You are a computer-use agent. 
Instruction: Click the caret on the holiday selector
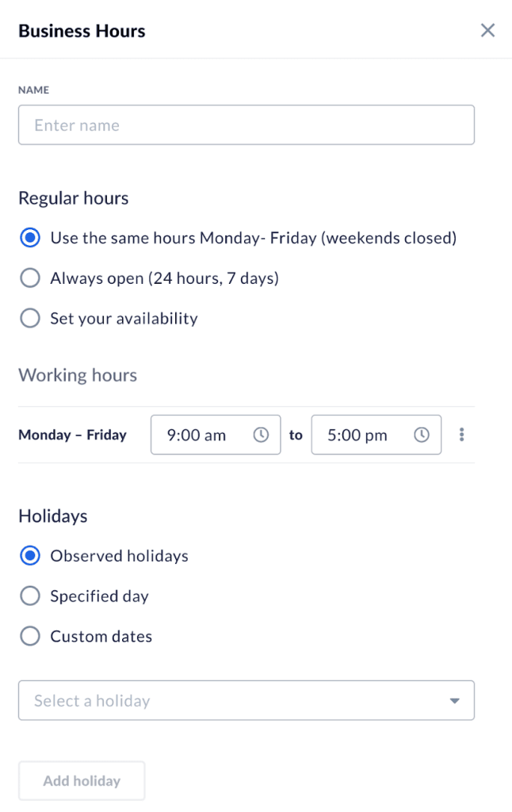pyautogui.click(x=455, y=700)
